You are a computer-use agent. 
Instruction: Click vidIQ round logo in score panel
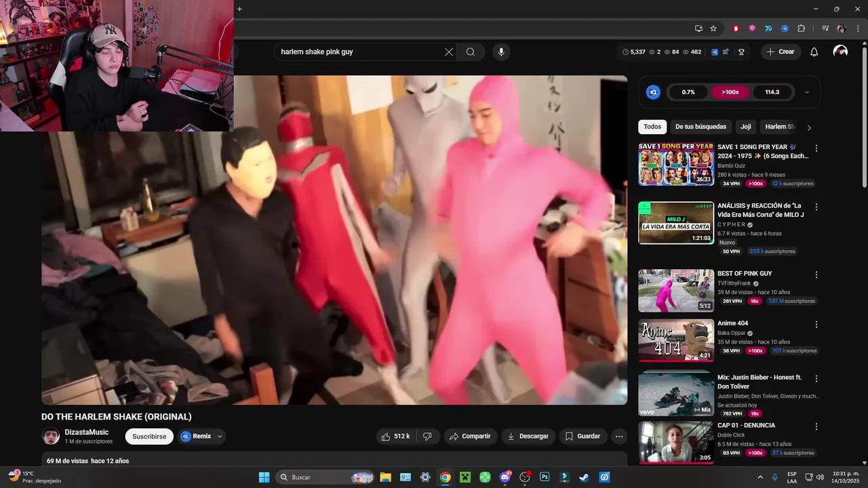(x=654, y=92)
